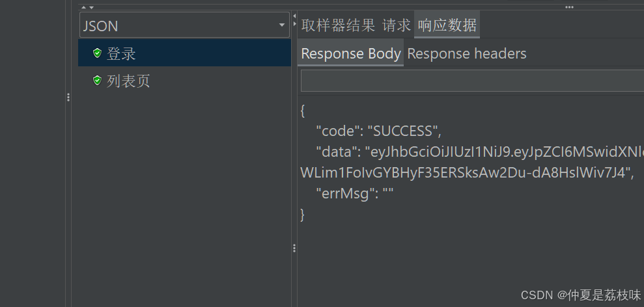Select the 登录 sampler result

[184, 53]
